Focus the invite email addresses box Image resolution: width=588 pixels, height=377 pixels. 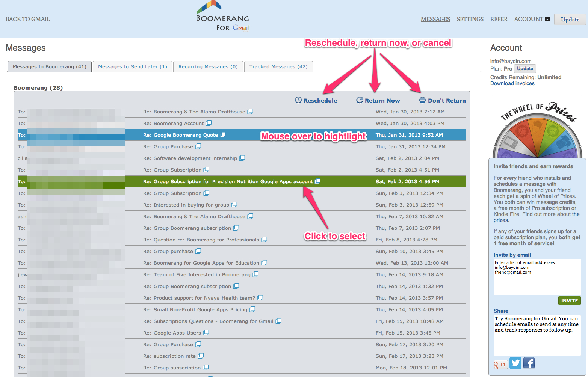[537, 277]
